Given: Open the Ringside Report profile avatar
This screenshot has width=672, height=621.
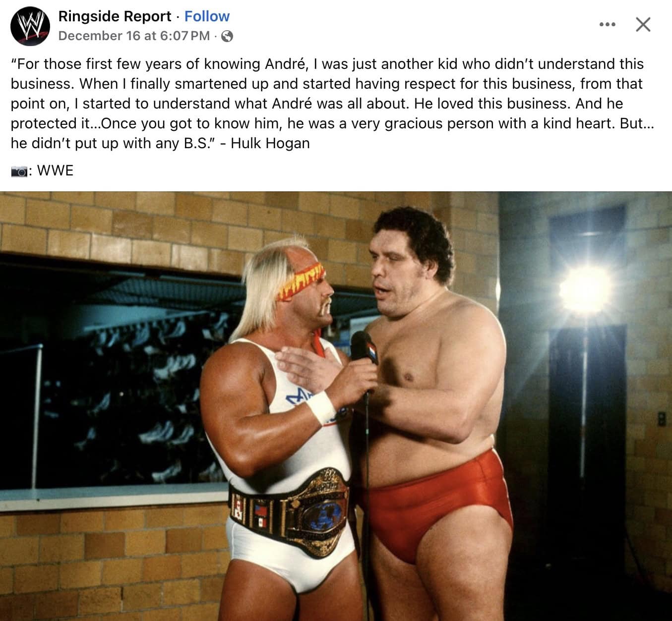Looking at the screenshot, I should pos(30,26).
